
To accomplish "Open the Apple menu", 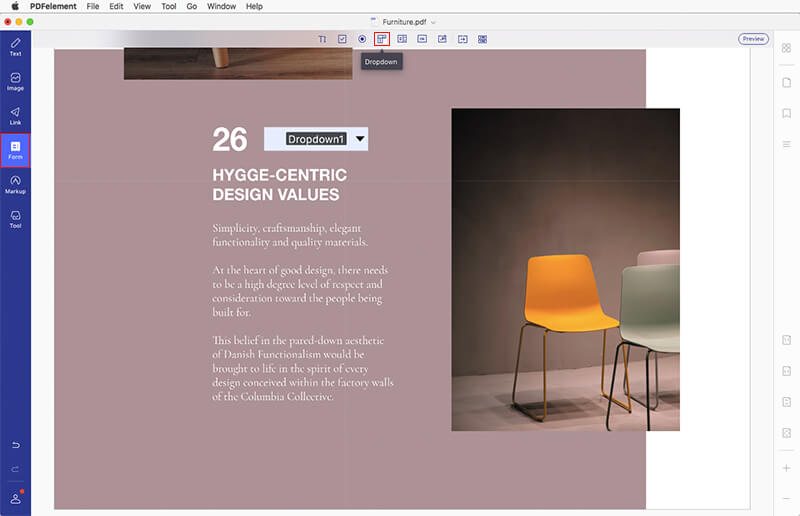I will [16, 6].
